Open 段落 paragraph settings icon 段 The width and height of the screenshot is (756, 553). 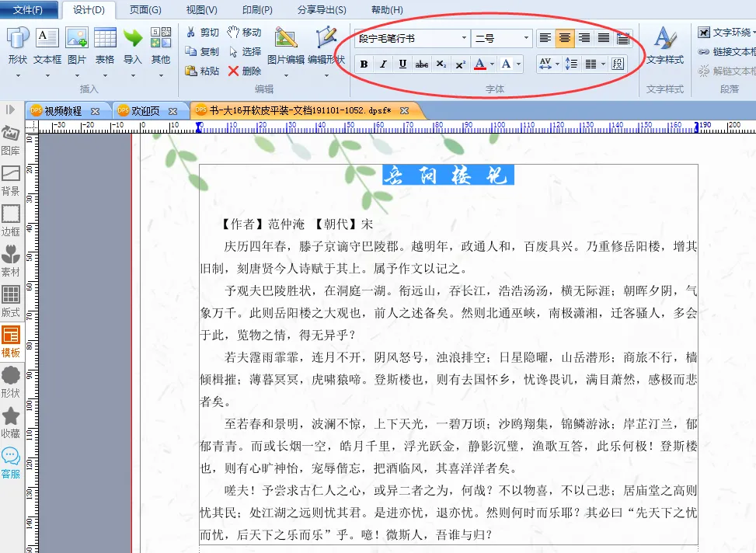(618, 64)
